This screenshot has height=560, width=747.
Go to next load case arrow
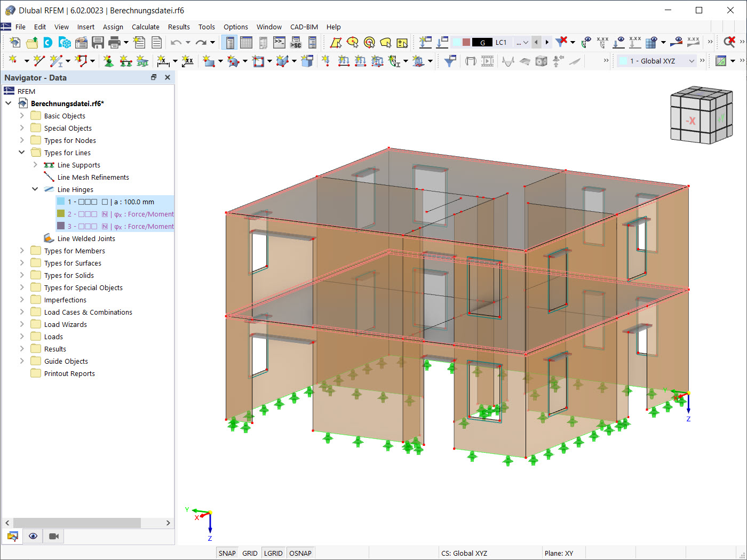coord(546,42)
